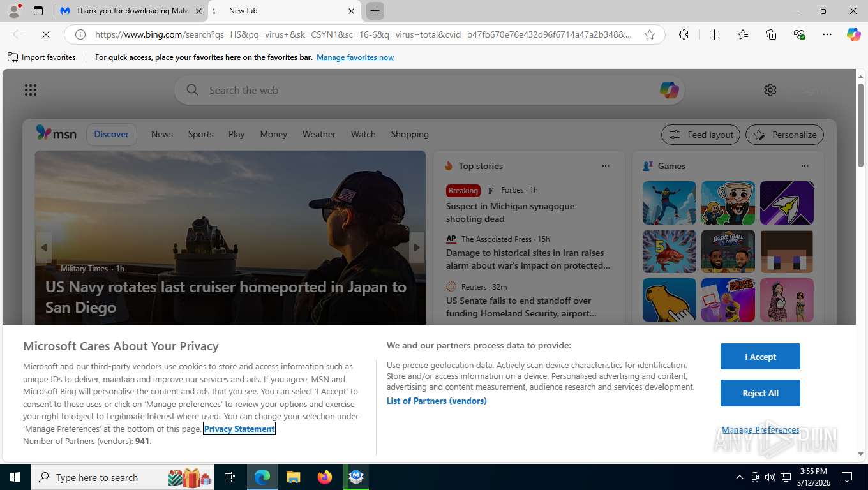Click the Search the web box
Viewport: 868px width, 490px height.
pos(429,90)
